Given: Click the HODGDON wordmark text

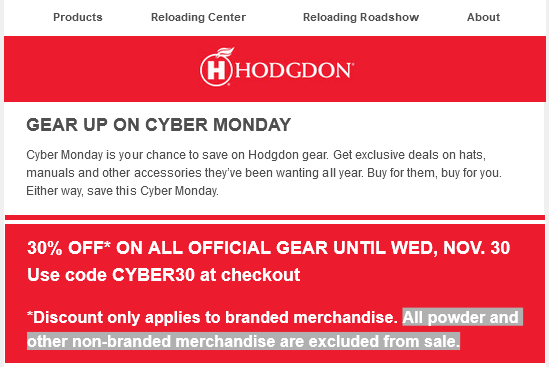Looking at the screenshot, I should point(294,70).
